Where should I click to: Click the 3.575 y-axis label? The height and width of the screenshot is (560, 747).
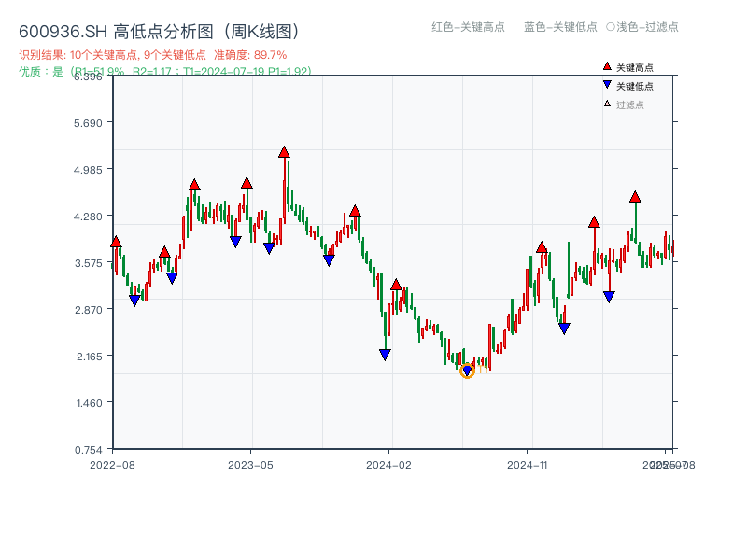click(88, 263)
